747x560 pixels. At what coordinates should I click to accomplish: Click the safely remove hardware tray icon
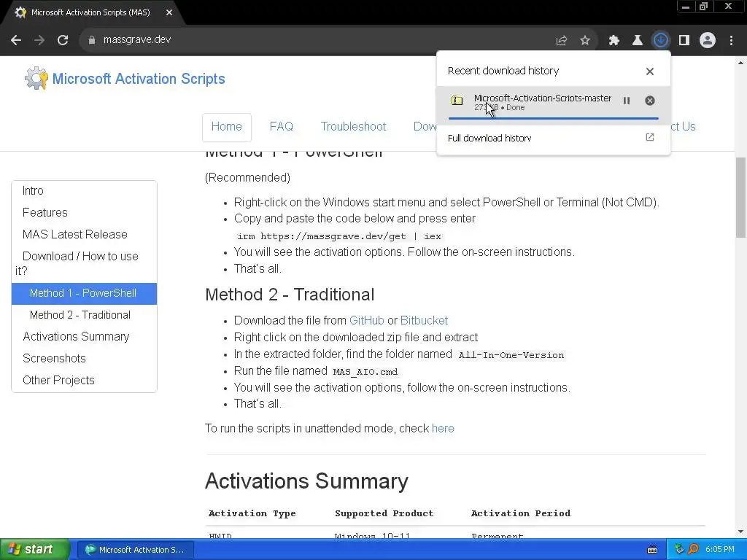[x=679, y=550]
